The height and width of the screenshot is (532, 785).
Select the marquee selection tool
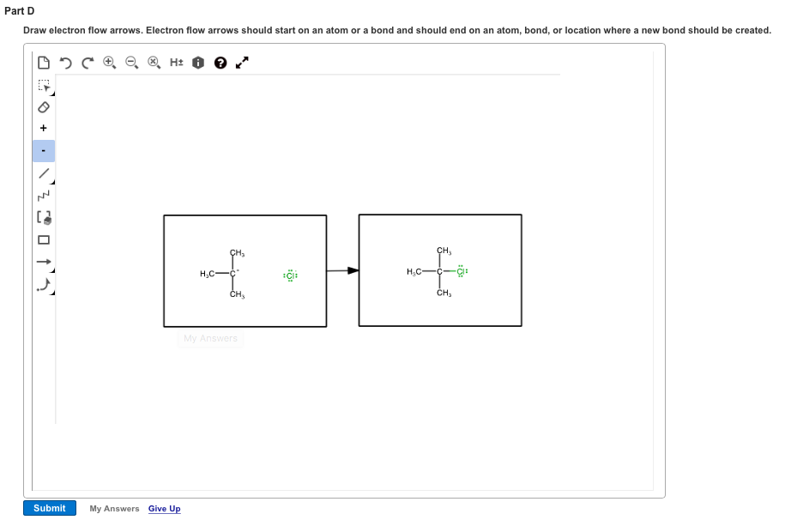44,86
